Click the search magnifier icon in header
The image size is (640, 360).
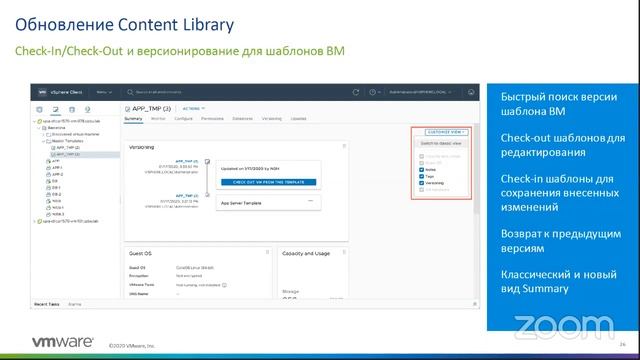coord(130,92)
